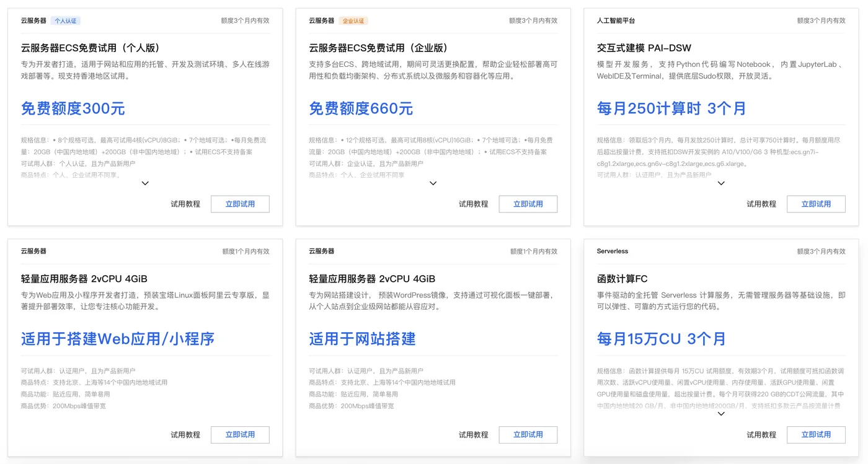Open 试用教程 for ECS 企业版
868x464 pixels.
coord(473,204)
